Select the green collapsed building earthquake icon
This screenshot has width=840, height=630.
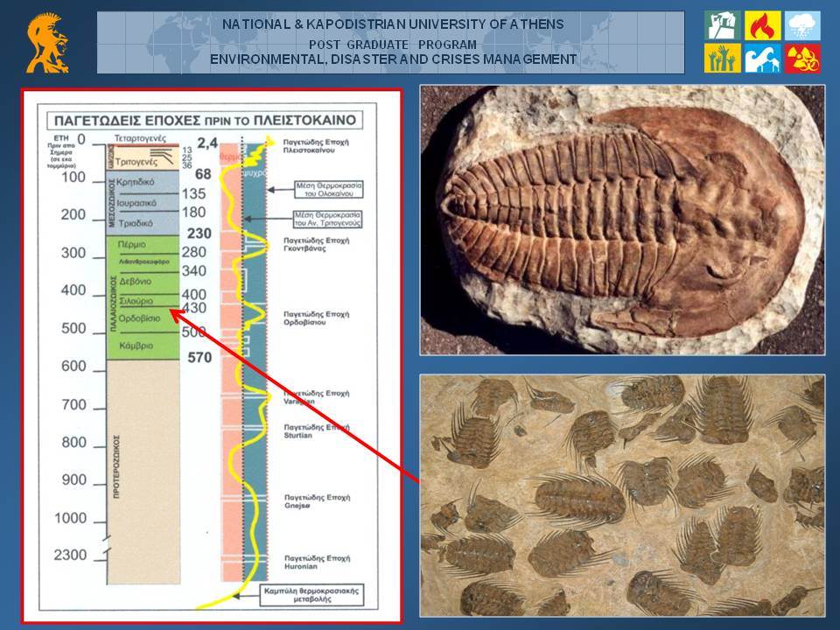[722, 25]
